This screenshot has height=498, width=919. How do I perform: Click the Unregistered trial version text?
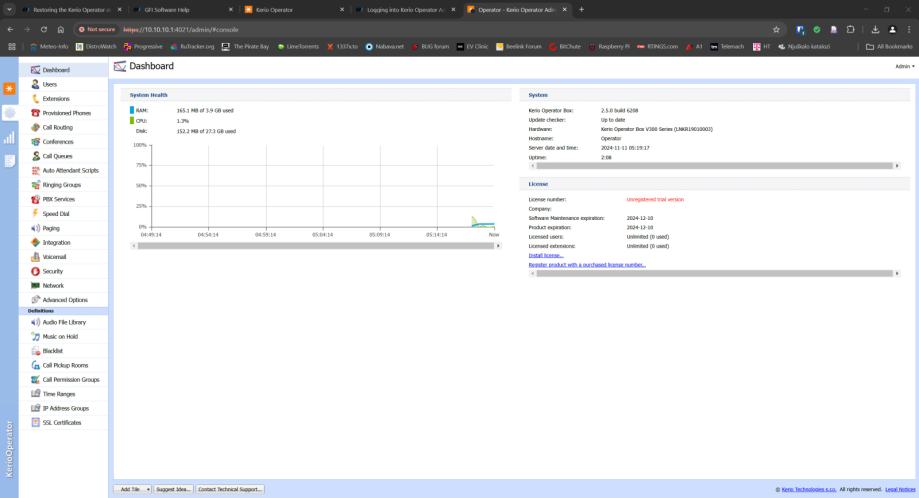pos(655,199)
